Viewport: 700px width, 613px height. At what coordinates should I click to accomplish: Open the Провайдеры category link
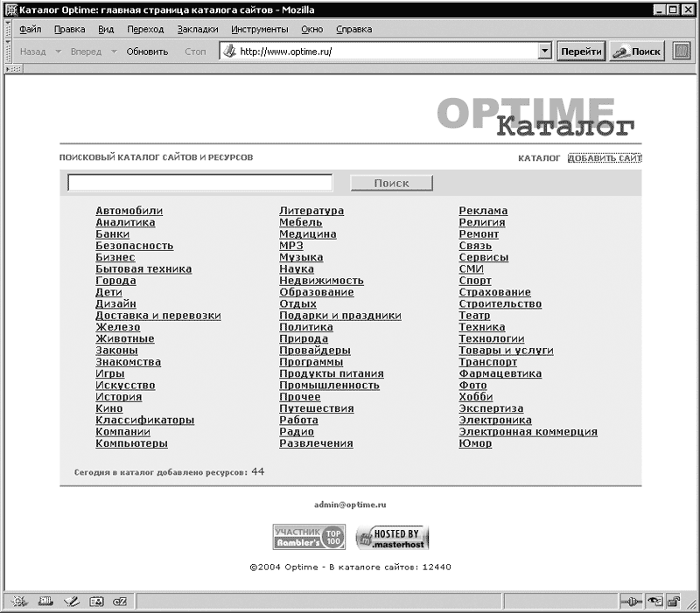point(315,350)
